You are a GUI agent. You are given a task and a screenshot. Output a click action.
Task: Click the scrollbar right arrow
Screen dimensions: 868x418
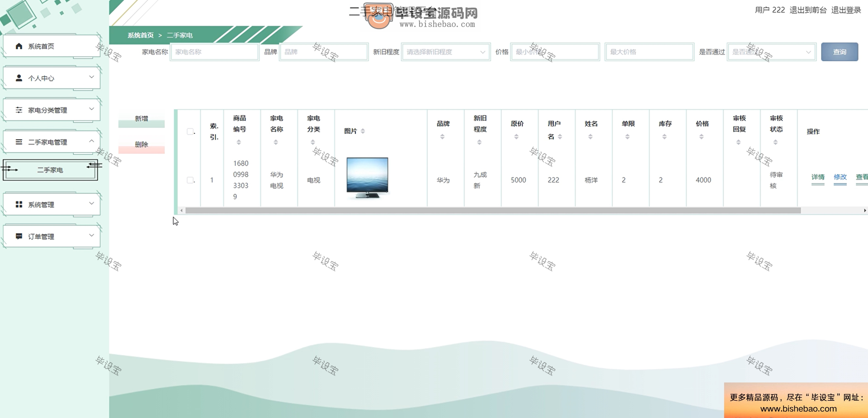pos(865,210)
